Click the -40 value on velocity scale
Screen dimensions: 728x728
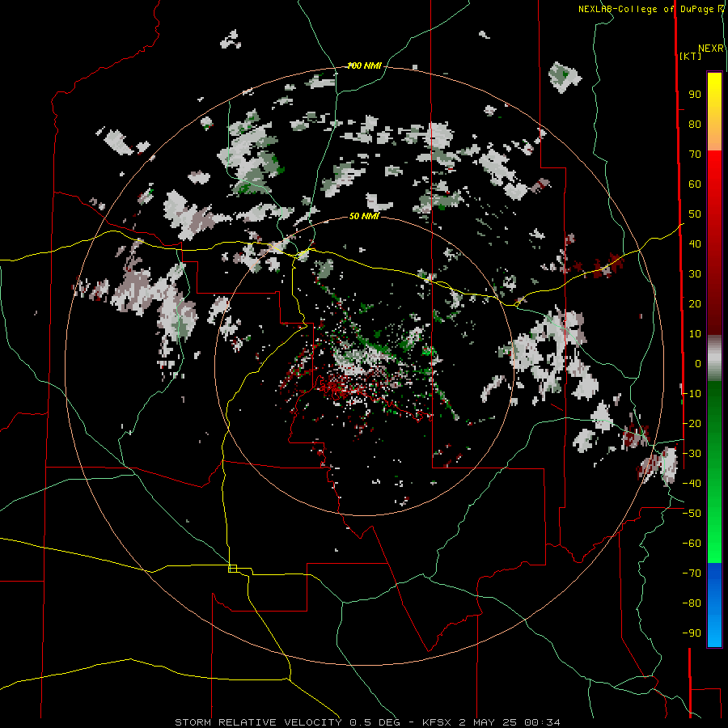[x=692, y=484]
